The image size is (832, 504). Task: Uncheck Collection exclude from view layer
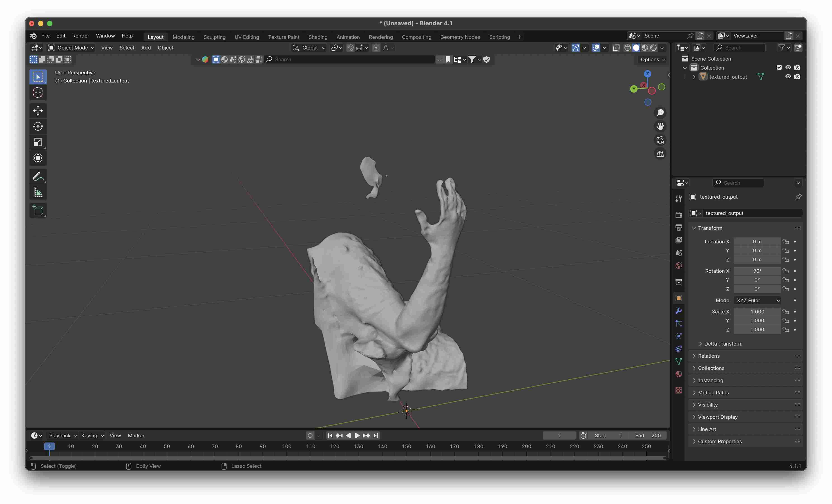pos(779,68)
